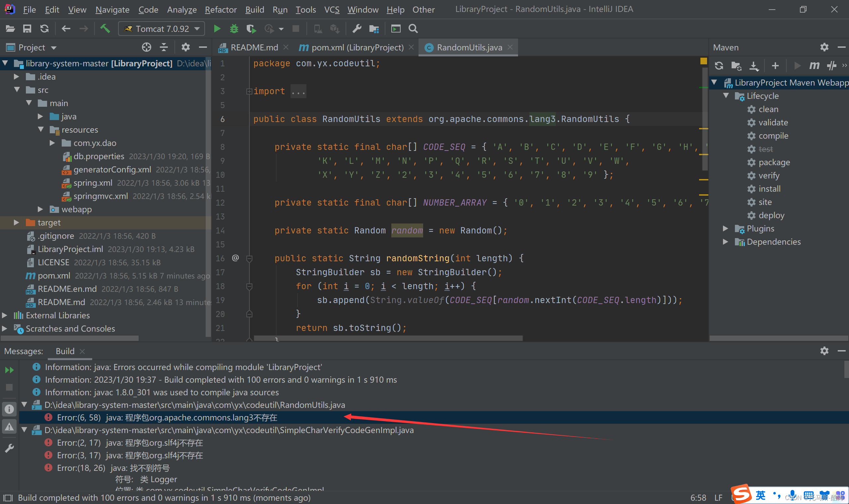Screen dimensions: 849x504
Task: Reload all Maven projects icon
Action: point(719,66)
